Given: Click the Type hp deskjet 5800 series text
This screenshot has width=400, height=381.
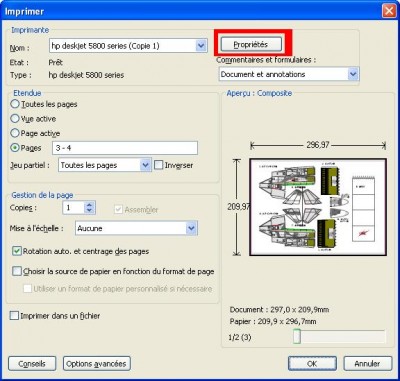Looking at the screenshot, I should tap(86, 75).
